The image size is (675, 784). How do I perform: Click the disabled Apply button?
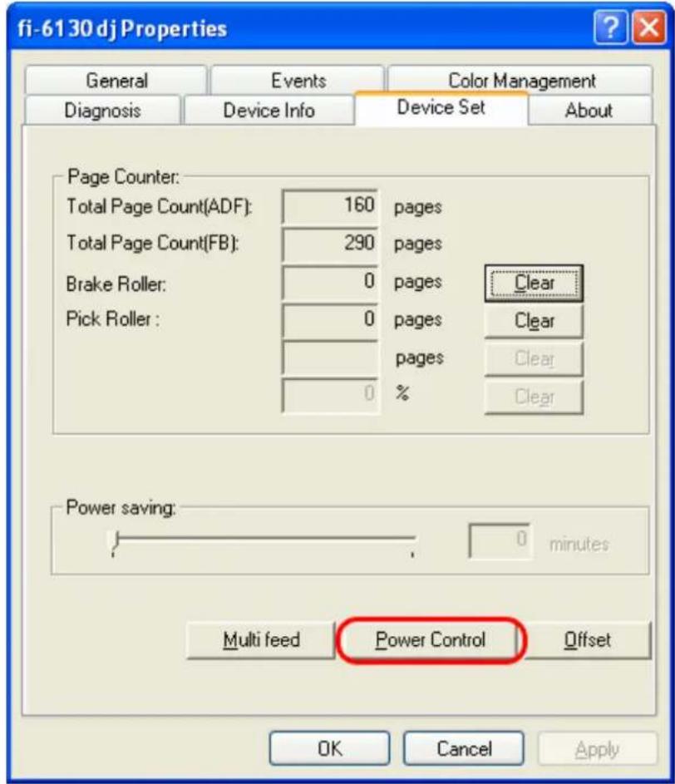point(597,748)
